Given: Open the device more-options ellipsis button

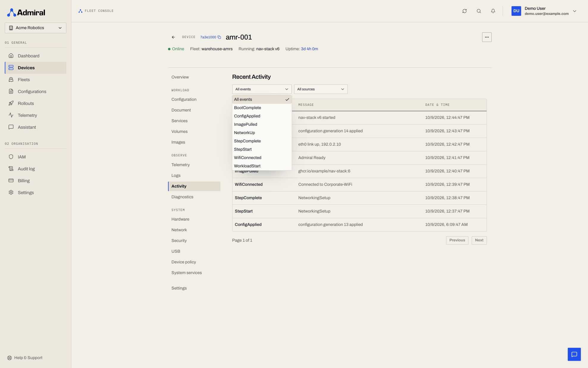Looking at the screenshot, I should coord(487,37).
